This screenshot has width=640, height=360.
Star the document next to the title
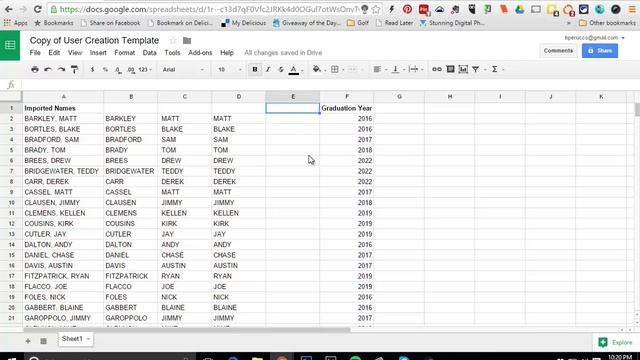tap(173, 40)
